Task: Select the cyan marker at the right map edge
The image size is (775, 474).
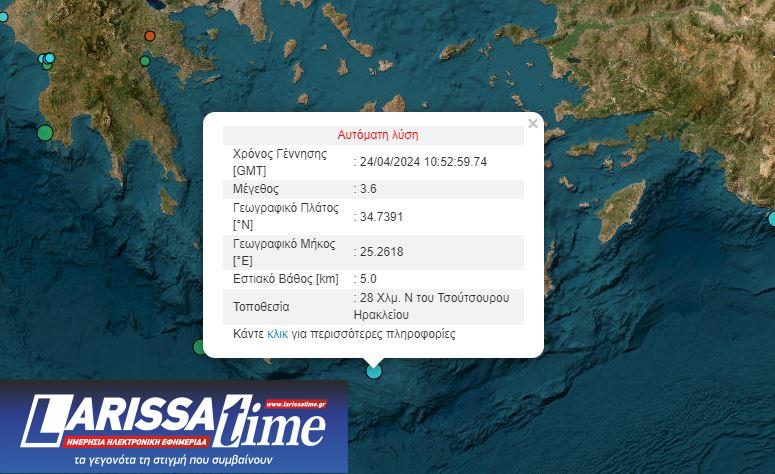Action: [x=772, y=218]
